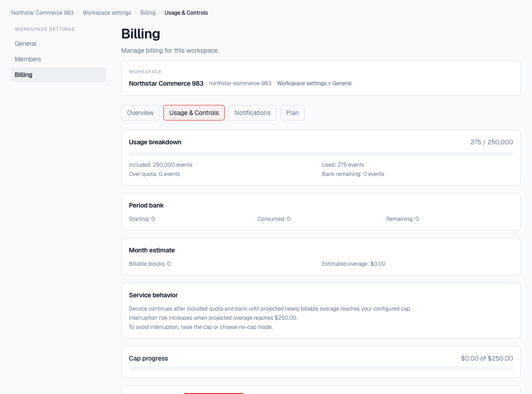Image resolution: width=532 pixels, height=394 pixels.
Task: Select the northstar-commerce-983 workspace slug
Action: pos(240,83)
